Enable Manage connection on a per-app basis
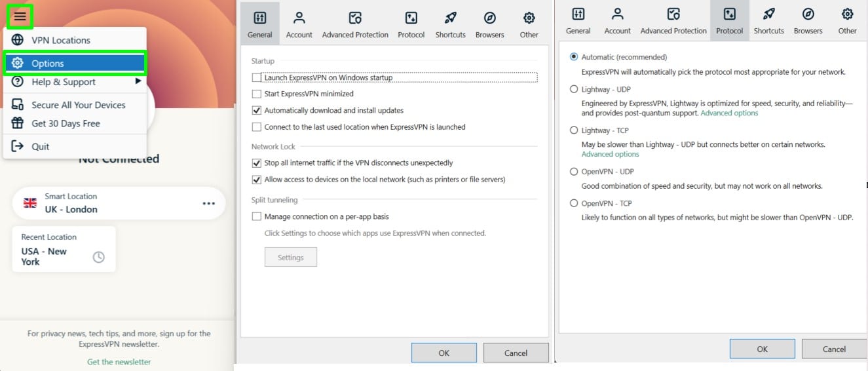 click(x=256, y=216)
